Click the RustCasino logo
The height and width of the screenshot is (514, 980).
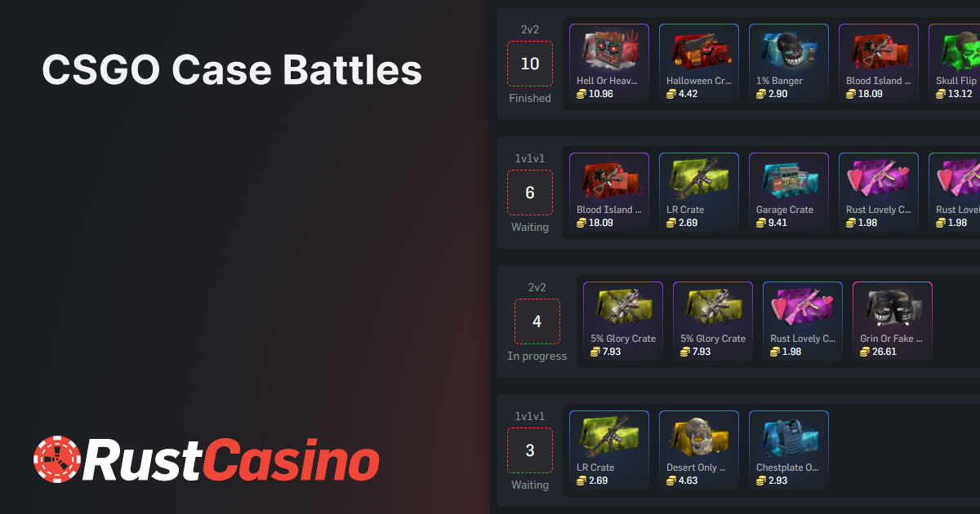point(206,459)
